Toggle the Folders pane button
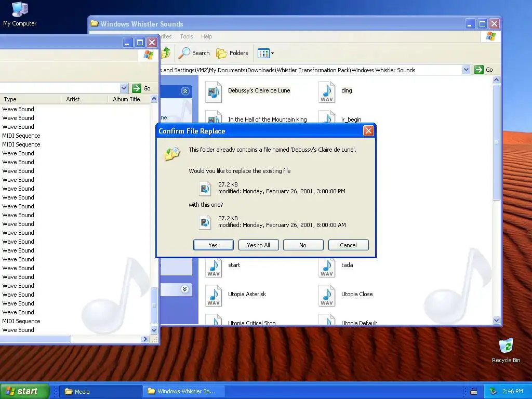The image size is (532, 399). tap(232, 53)
